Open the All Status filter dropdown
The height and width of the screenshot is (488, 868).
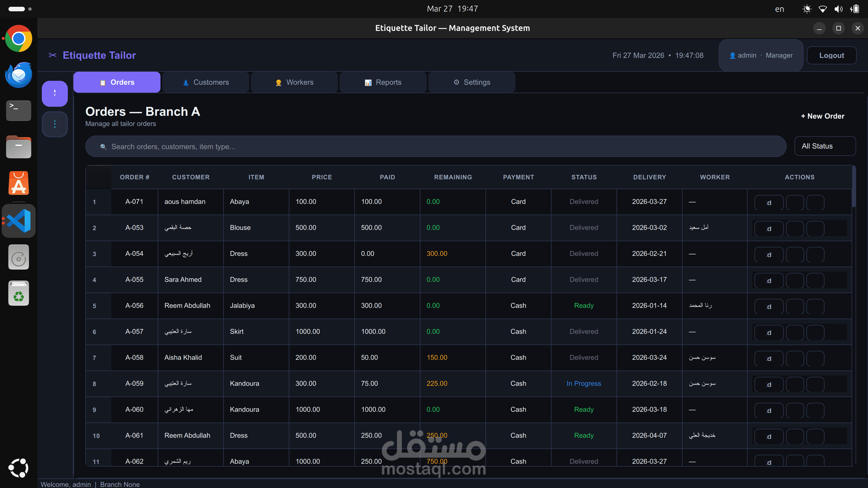coord(824,146)
